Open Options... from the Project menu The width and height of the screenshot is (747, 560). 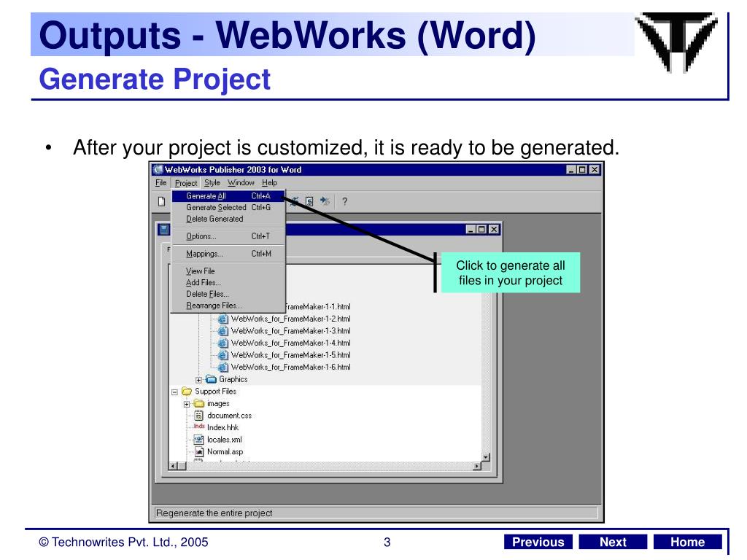click(x=228, y=236)
